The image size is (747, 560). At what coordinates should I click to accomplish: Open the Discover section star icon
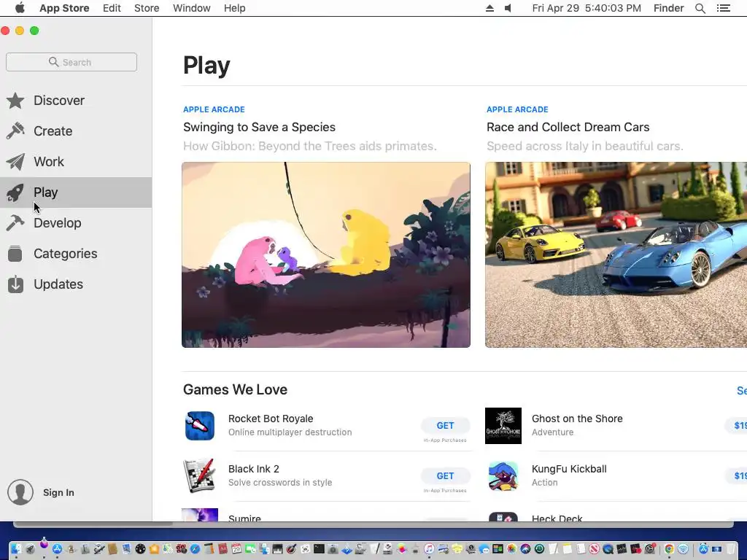(16, 101)
